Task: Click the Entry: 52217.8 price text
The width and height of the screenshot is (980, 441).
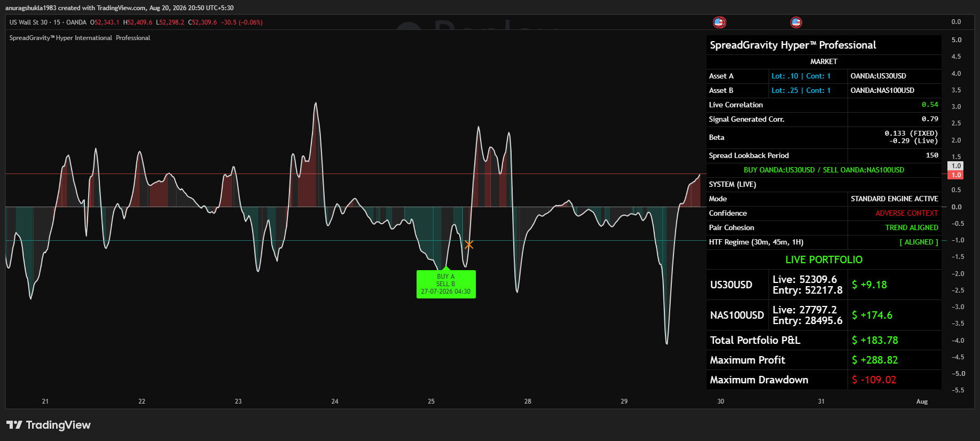Action: [x=807, y=290]
